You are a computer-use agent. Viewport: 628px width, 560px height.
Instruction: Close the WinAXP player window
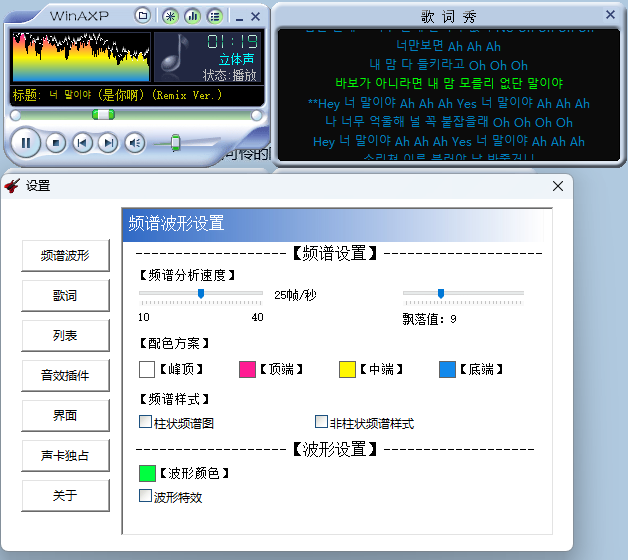[256, 16]
